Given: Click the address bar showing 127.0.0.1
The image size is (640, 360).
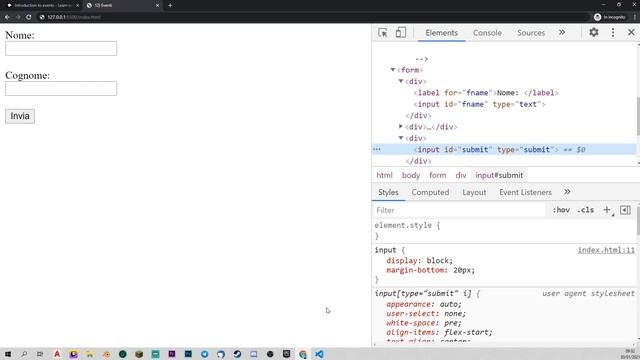Looking at the screenshot, I should (x=314, y=17).
